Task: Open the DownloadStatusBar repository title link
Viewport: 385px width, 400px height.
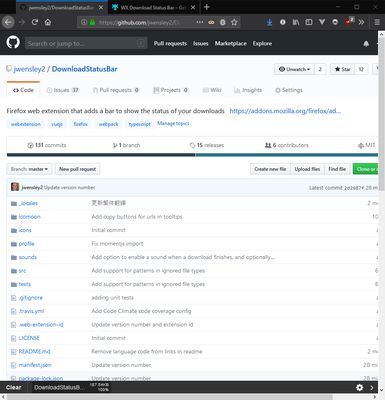Action: 84,69
